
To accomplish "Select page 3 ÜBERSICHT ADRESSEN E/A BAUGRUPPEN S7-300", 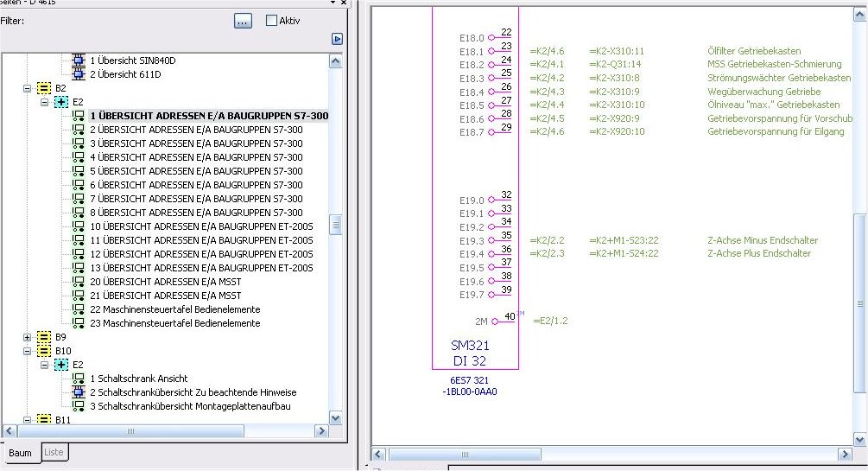I will point(197,143).
